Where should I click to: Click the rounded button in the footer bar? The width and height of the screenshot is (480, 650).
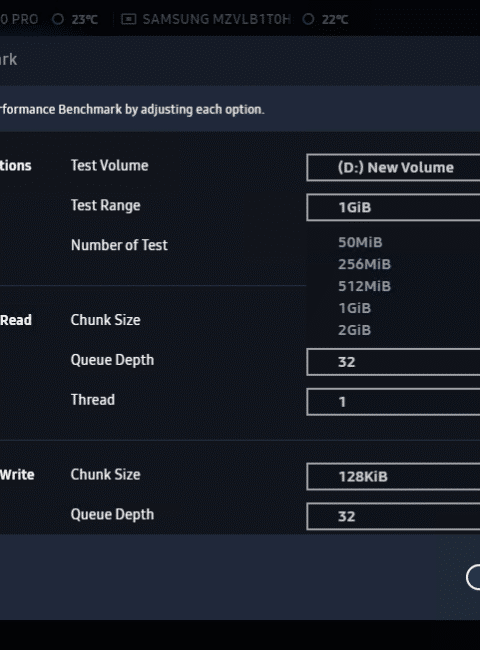[x=473, y=577]
